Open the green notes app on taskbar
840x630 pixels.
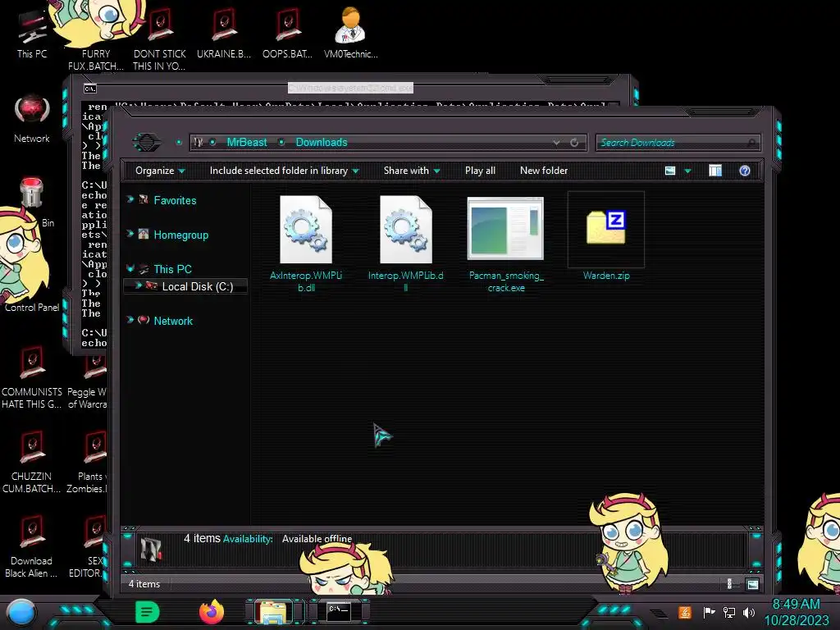148,611
